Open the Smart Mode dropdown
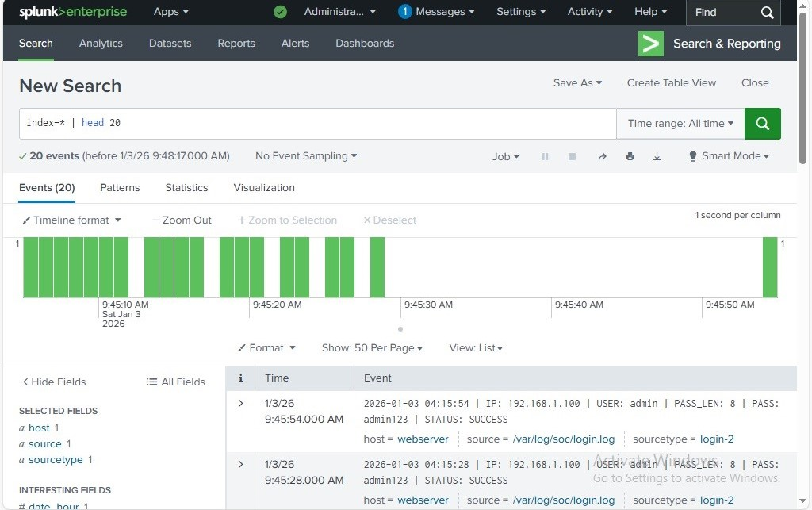The width and height of the screenshot is (812, 510). (x=729, y=155)
